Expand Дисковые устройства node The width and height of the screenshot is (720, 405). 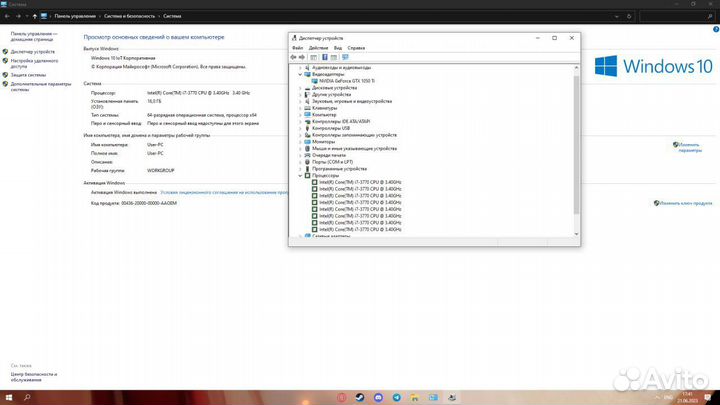pos(300,88)
